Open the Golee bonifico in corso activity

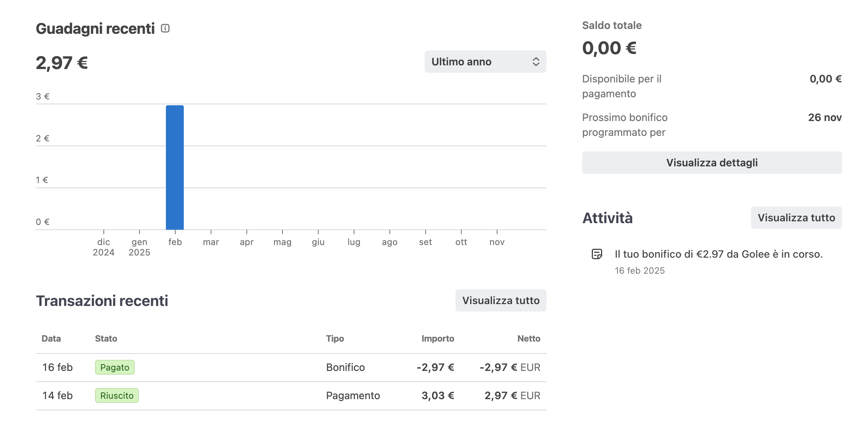pos(718,254)
